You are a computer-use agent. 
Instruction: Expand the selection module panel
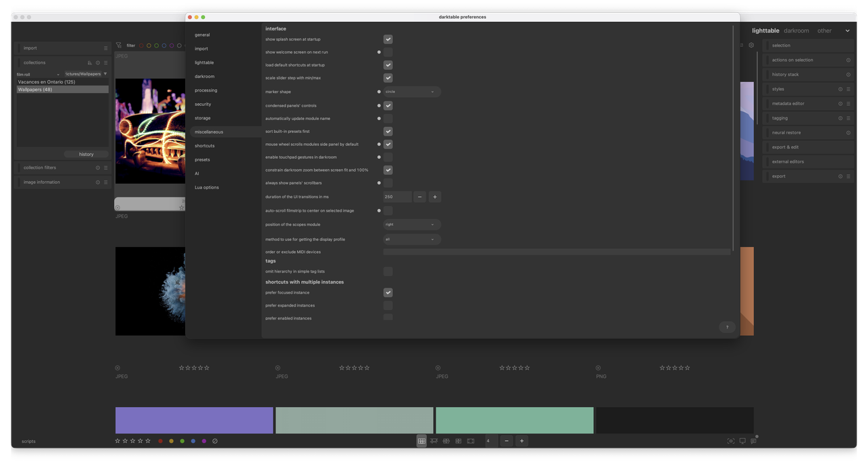[x=808, y=45]
